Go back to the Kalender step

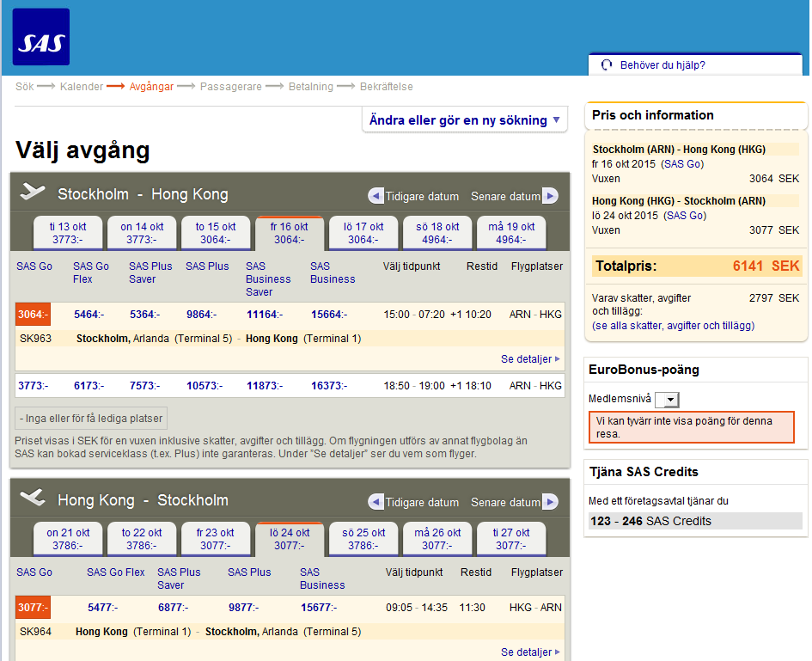[x=82, y=87]
